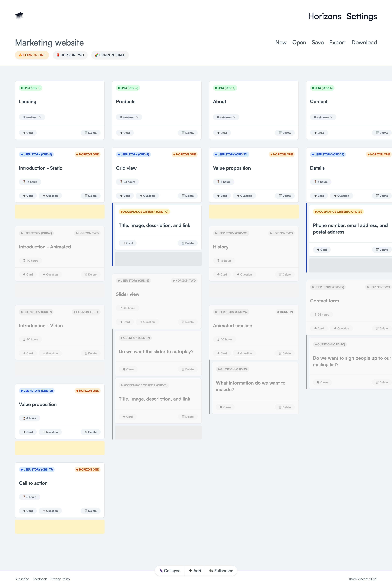392x587 pixels.
Task: Open the Settings menu item
Action: [x=362, y=16]
